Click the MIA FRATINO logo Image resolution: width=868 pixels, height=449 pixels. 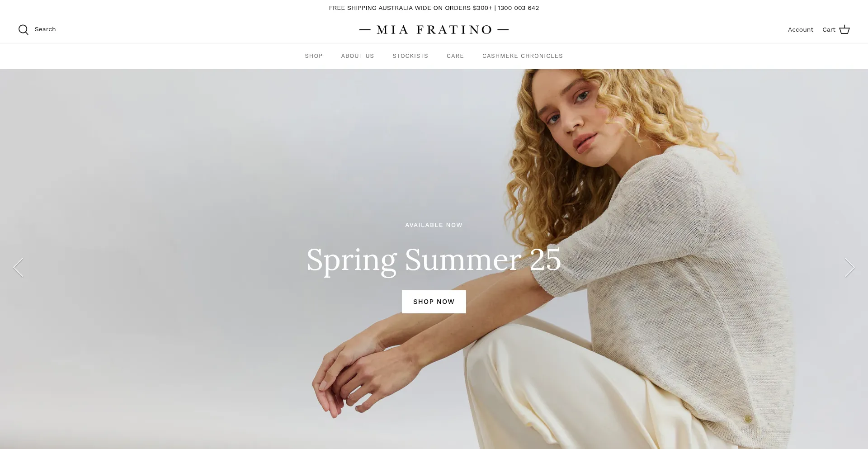[434, 30]
